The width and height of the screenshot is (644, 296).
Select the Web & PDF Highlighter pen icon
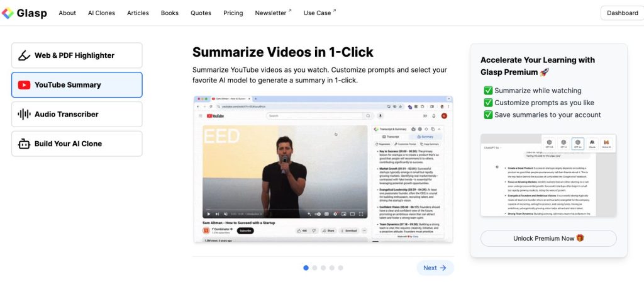[25, 55]
